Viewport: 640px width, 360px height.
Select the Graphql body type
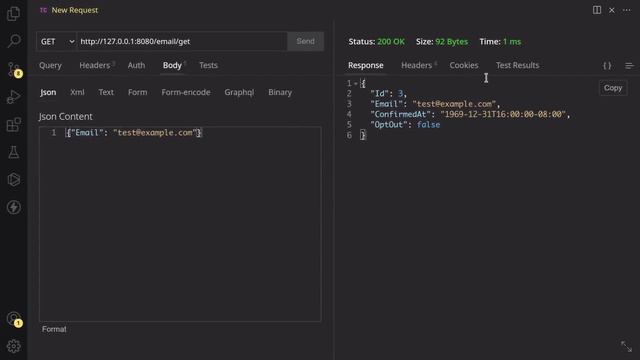(x=239, y=92)
